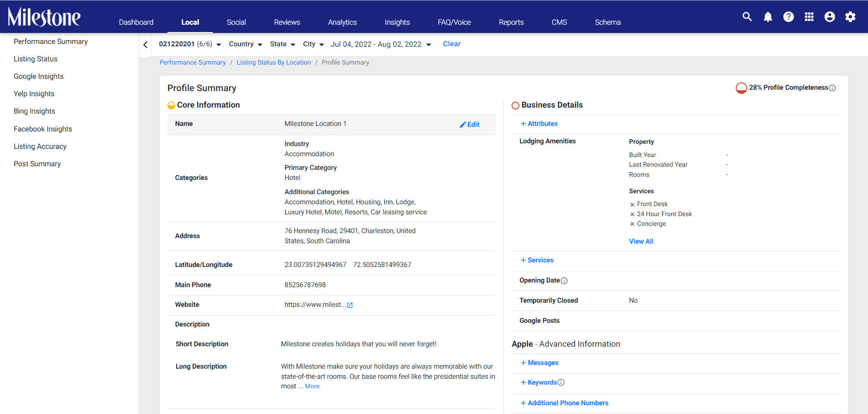Open Listing Status in sidebar
This screenshot has width=868, height=414.
point(36,59)
